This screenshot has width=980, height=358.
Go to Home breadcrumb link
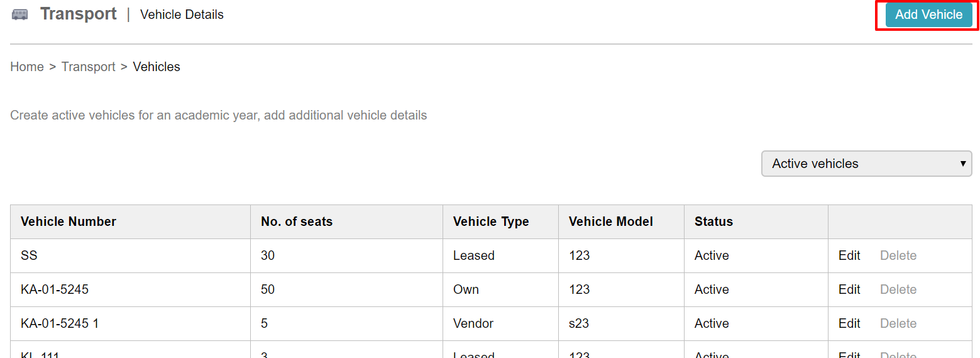click(27, 67)
